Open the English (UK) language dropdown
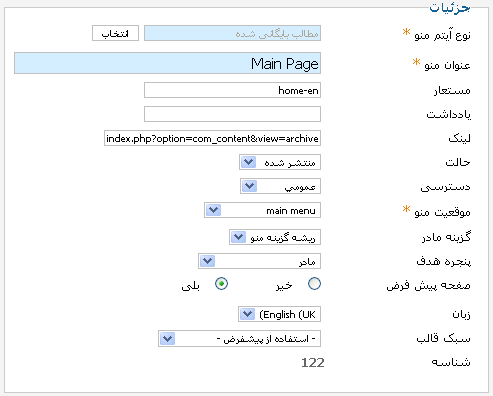Image resolution: width=493 pixels, height=396 pixels. point(279,314)
